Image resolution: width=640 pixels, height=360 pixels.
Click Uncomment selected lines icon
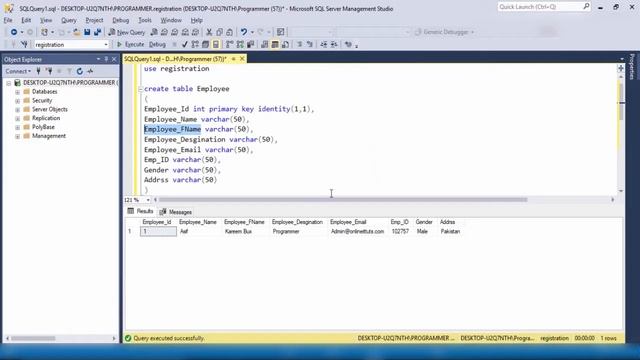pos(309,44)
